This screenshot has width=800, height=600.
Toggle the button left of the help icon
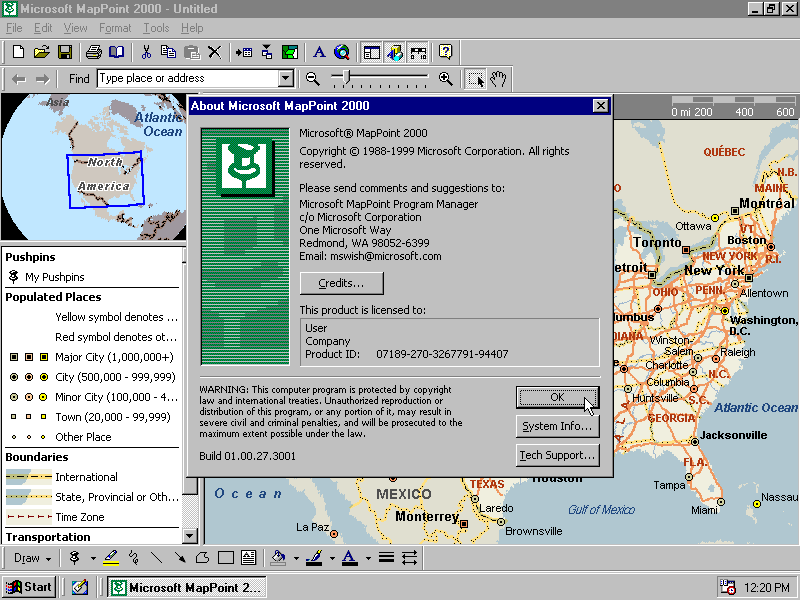coord(418,52)
